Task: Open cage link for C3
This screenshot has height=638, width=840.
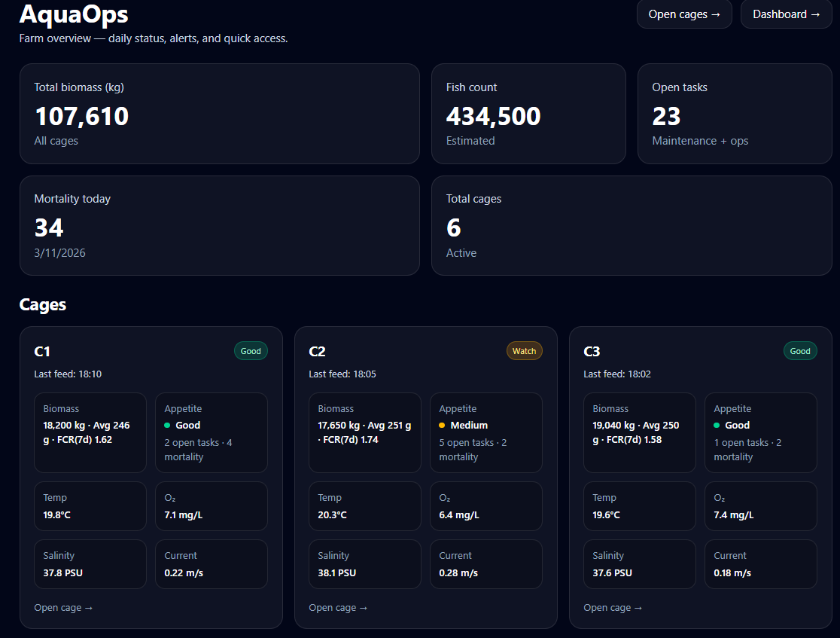Action: click(x=613, y=608)
